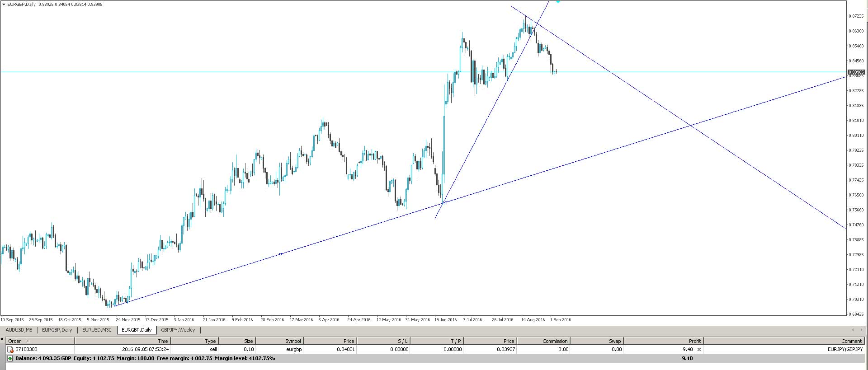Click the S / L value of the order

point(399,349)
